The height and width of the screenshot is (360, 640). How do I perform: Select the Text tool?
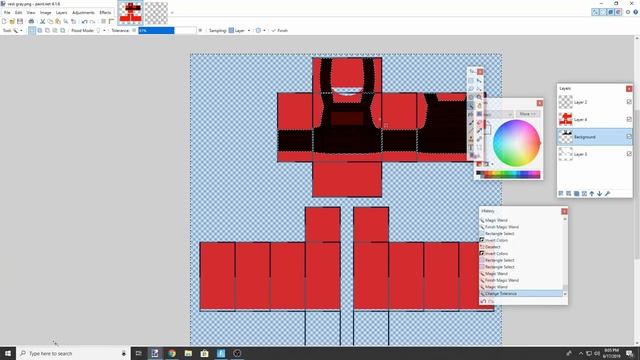coord(471,147)
